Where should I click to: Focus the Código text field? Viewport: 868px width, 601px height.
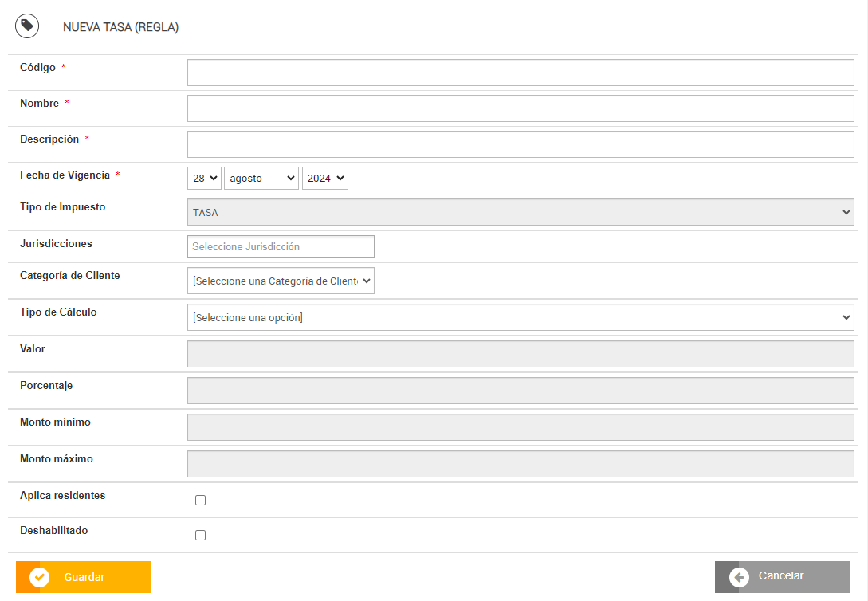point(520,73)
